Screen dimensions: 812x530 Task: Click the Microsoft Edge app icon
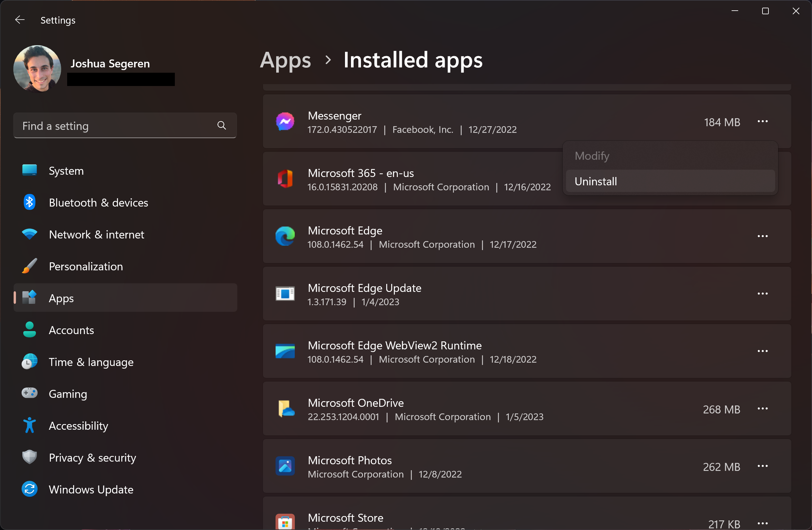point(285,236)
